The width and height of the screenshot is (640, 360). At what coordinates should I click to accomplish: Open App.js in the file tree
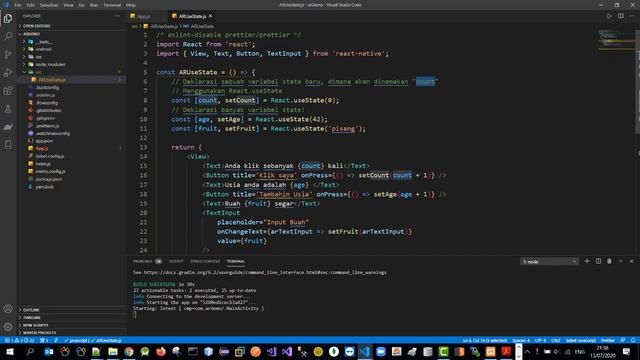pyautogui.click(x=42, y=148)
